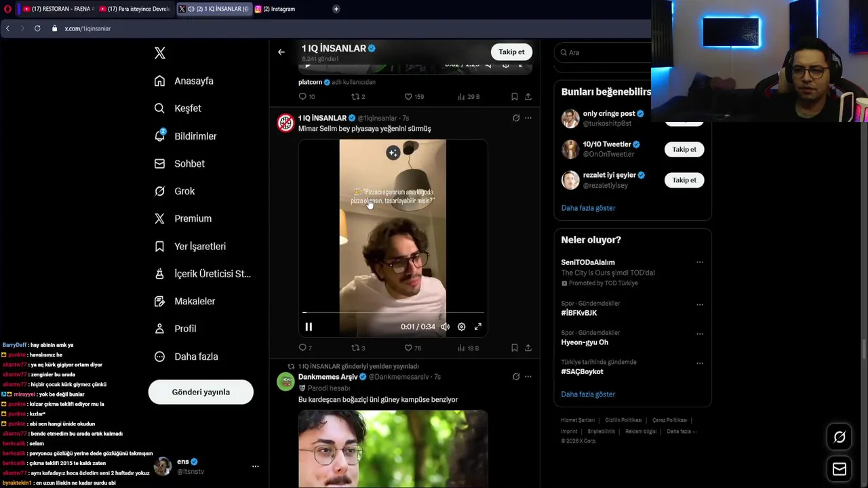The width and height of the screenshot is (868, 488).
Task: Open 1 IQ İNSANLAR post avatar
Action: click(285, 123)
